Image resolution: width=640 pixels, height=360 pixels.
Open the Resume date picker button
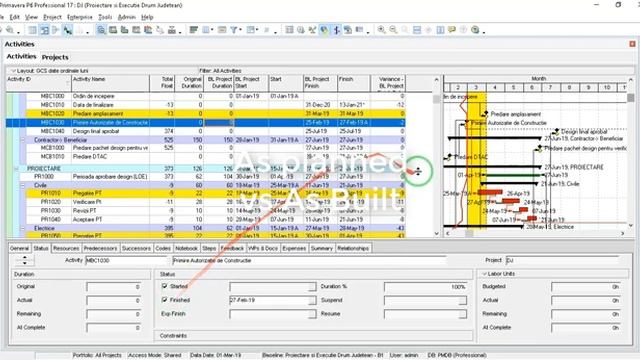pos(462,314)
